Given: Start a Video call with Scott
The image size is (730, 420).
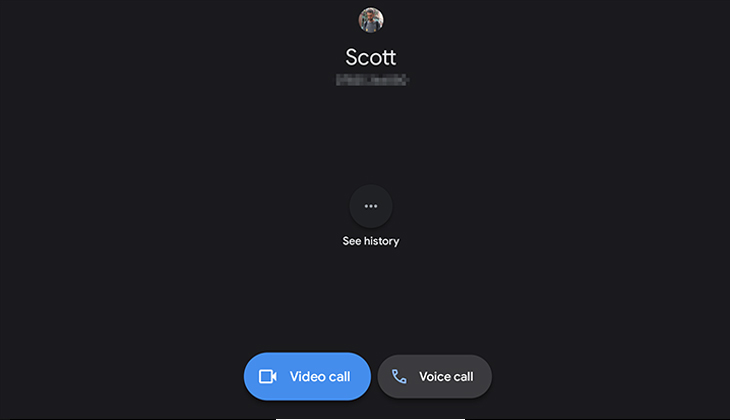Looking at the screenshot, I should tap(307, 376).
